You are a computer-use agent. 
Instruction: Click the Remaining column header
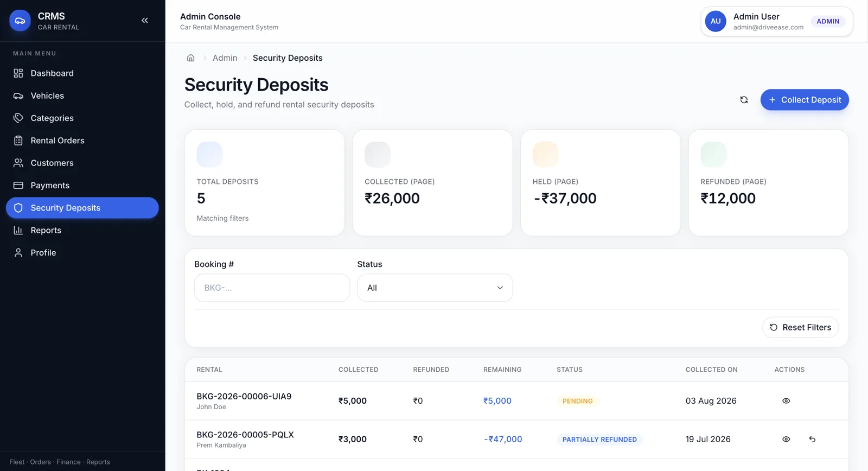502,370
